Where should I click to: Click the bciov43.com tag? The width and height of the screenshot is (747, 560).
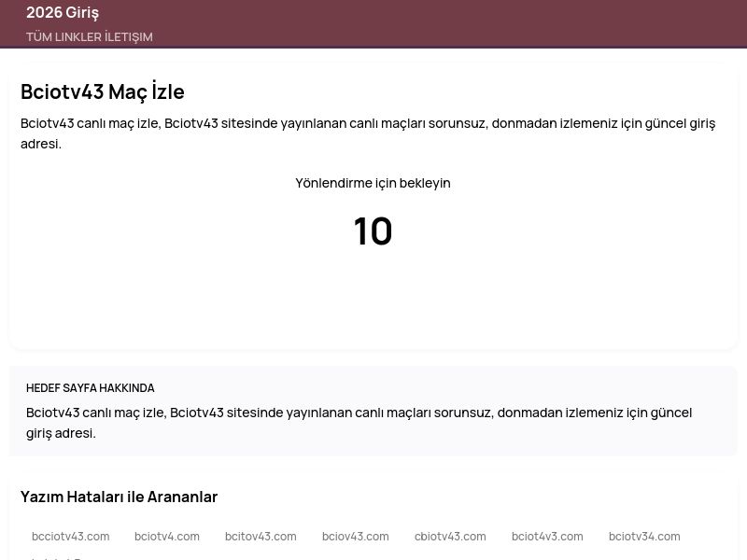pyautogui.click(x=355, y=536)
